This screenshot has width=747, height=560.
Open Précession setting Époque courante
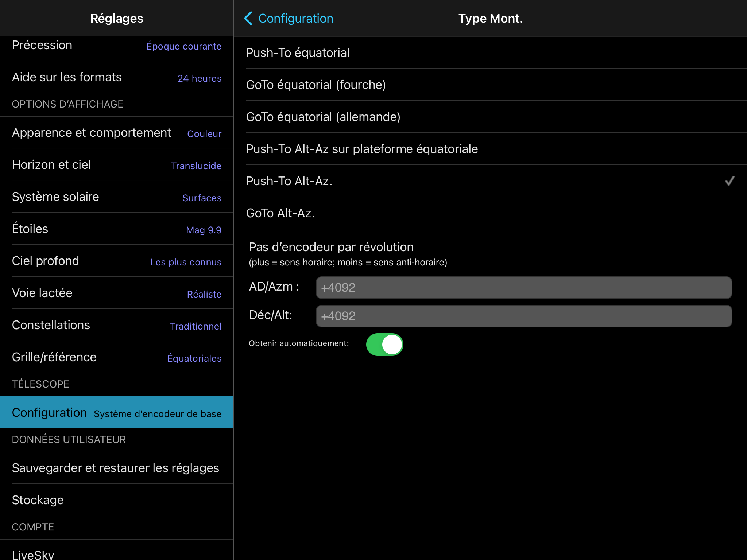[x=117, y=46]
